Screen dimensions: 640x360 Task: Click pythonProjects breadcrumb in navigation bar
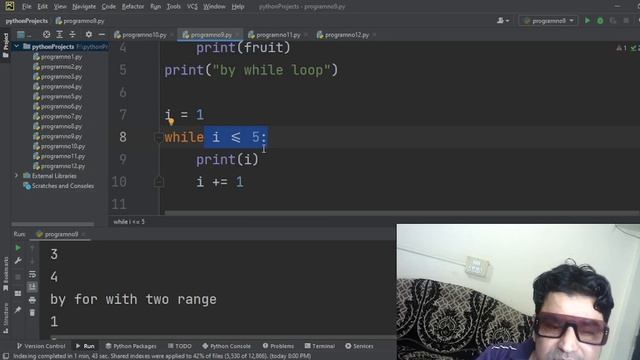coord(27,21)
